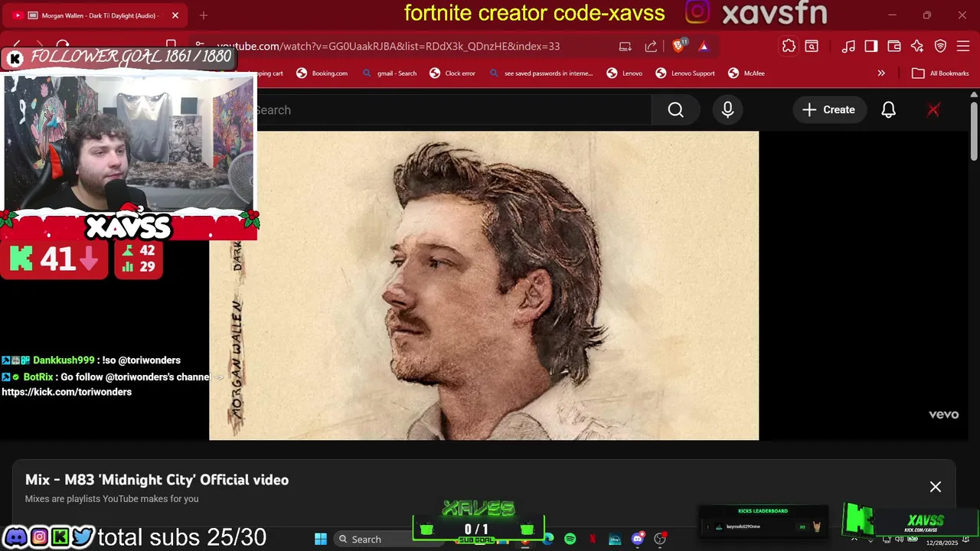Click the install app icon in address bar
The width and height of the screenshot is (980, 551).
pyautogui.click(x=626, y=46)
